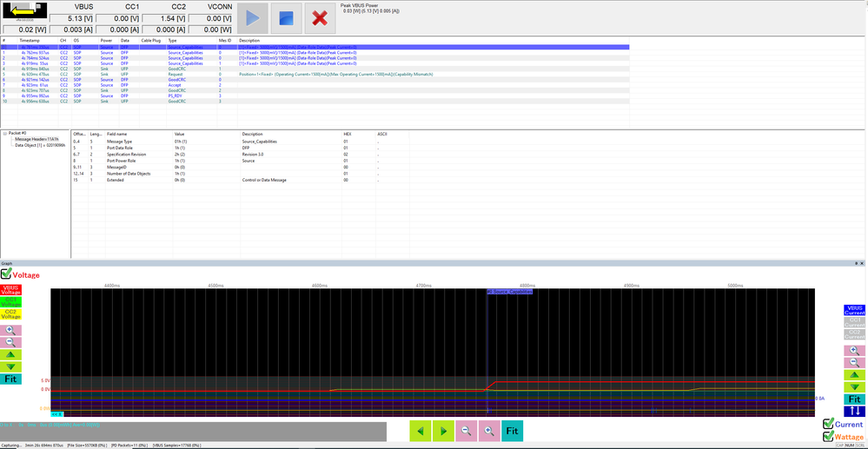Shift voltage graph up, left green arrow

point(10,353)
